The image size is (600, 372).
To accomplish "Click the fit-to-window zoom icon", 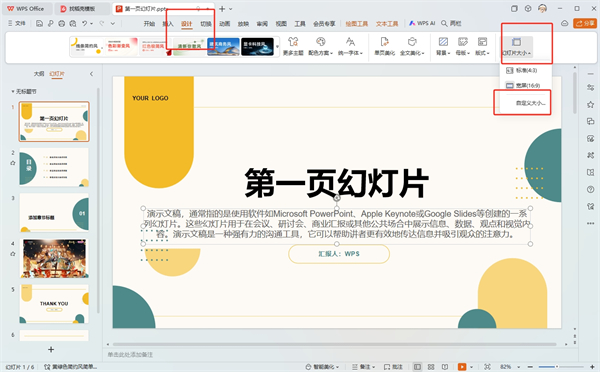I will coord(487,367).
